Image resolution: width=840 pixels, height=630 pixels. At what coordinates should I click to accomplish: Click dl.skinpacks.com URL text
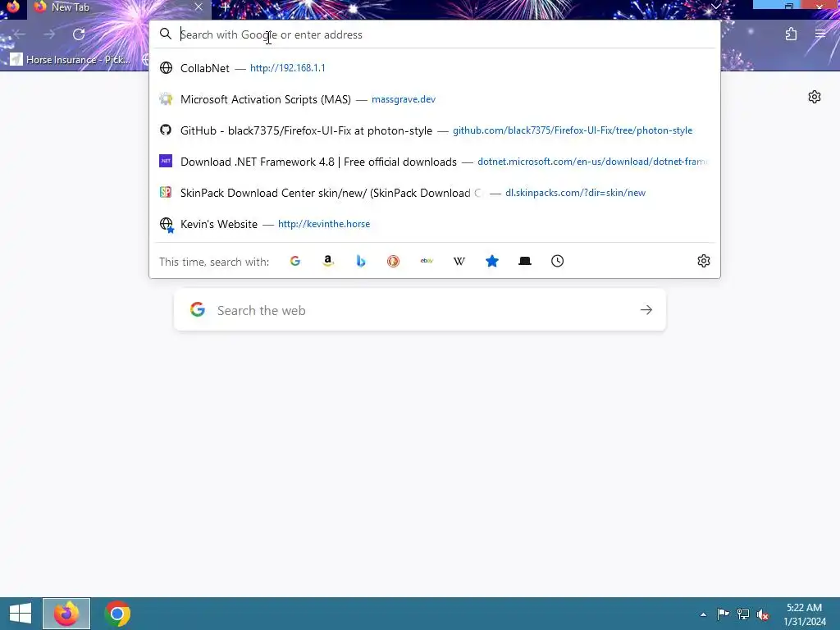click(x=575, y=192)
